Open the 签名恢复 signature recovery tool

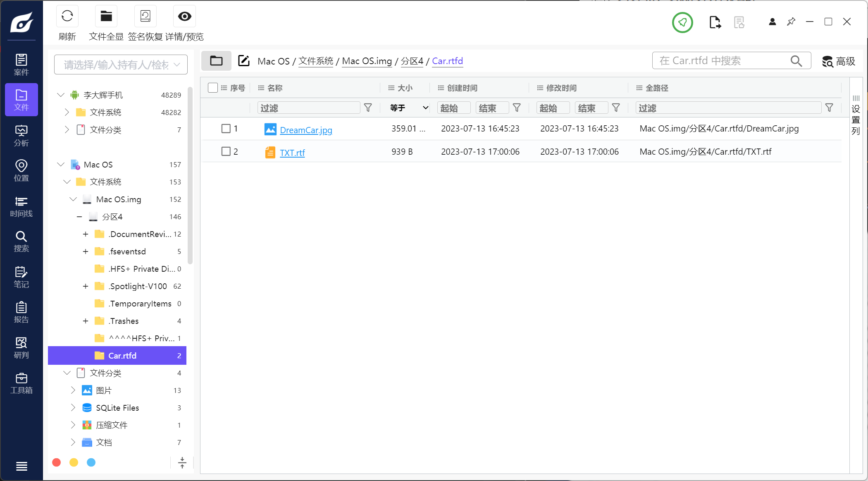click(145, 17)
